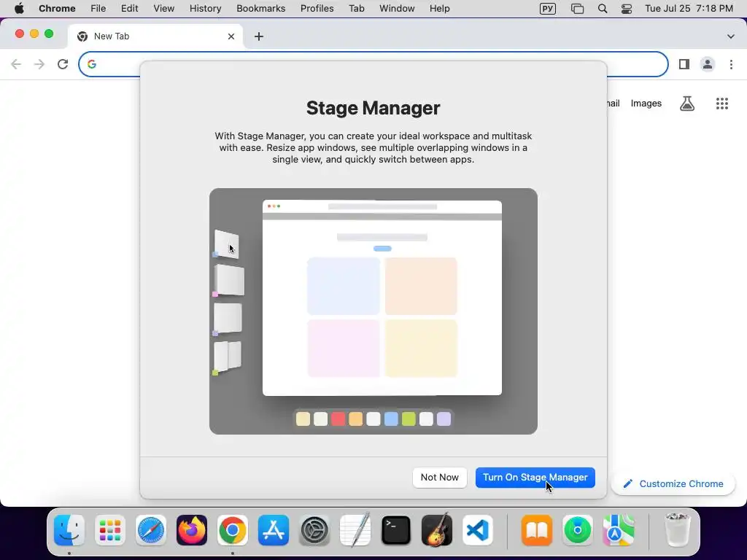Dismiss dialog with Not Now
This screenshot has width=747, height=560.
439,477
